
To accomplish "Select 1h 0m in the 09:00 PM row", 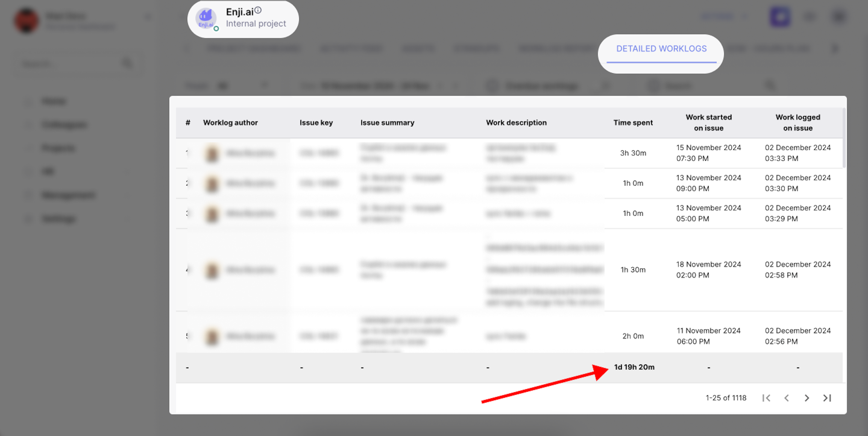I will point(633,183).
